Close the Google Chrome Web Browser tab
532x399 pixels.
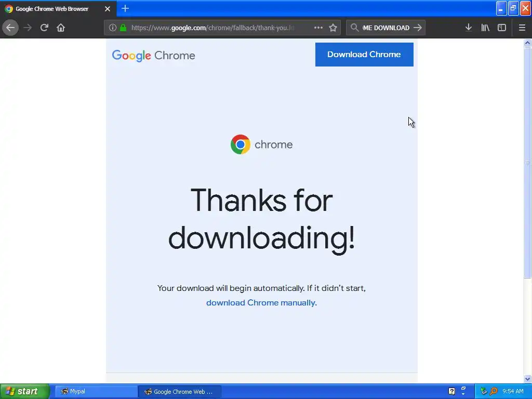click(107, 9)
